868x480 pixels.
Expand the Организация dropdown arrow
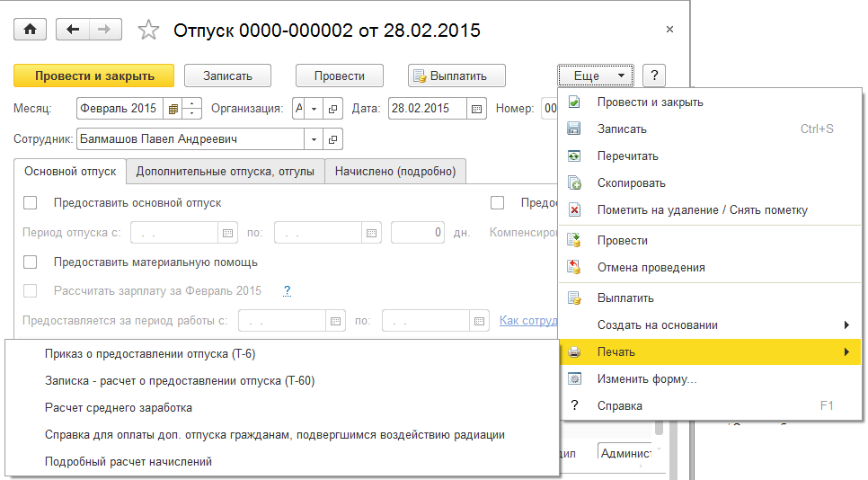pos(314,109)
